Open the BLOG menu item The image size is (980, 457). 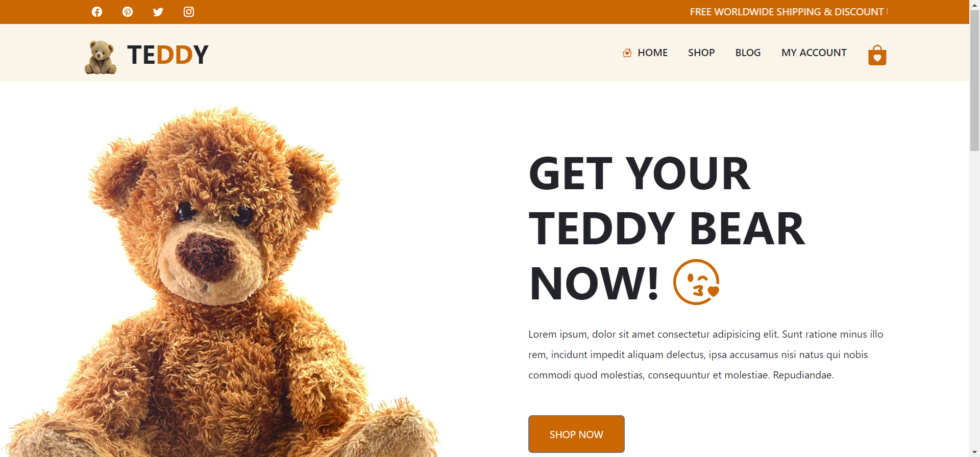click(748, 53)
